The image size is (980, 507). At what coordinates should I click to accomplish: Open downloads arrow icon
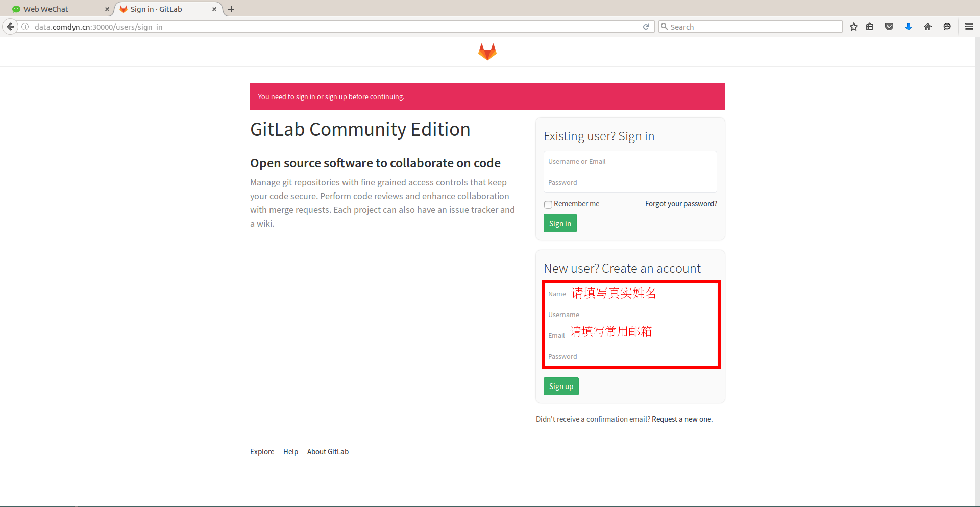tap(909, 27)
